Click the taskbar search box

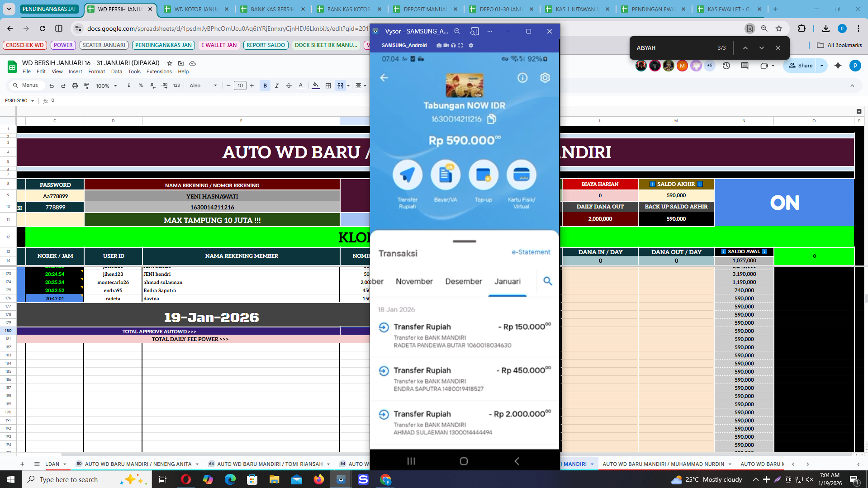[86, 479]
